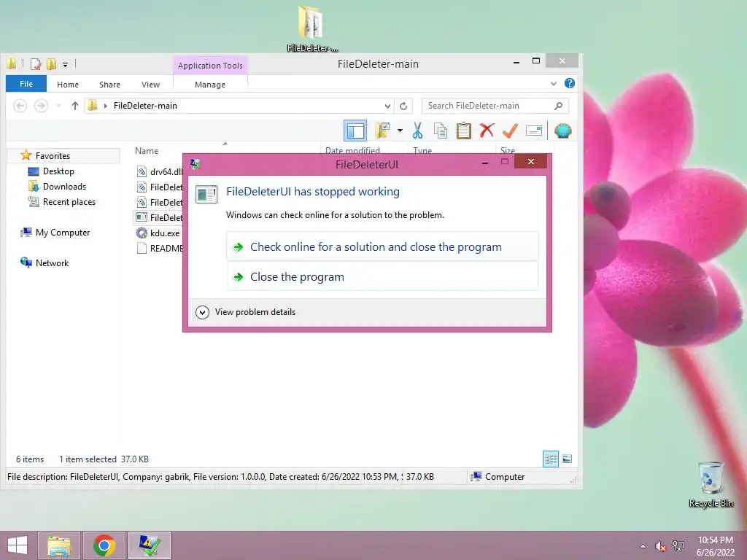
Task: Switch to the Home ribbon tab
Action: click(x=68, y=85)
